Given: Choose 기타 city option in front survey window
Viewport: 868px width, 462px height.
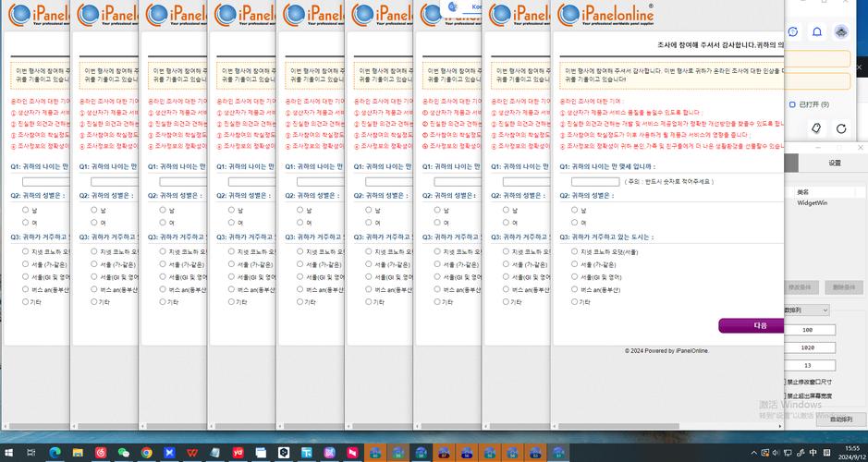Looking at the screenshot, I should pos(575,301).
